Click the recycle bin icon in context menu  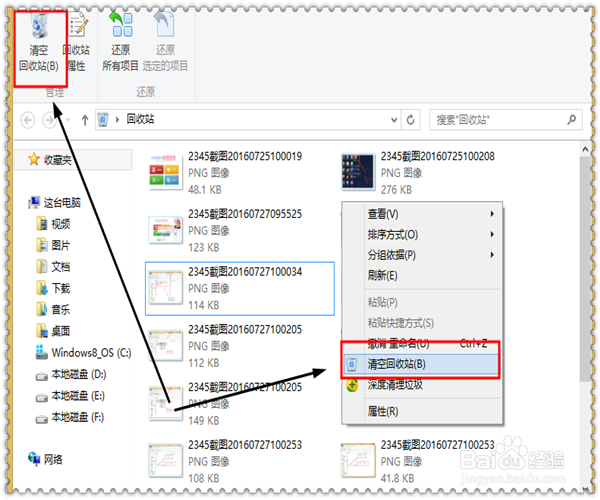[x=351, y=365]
